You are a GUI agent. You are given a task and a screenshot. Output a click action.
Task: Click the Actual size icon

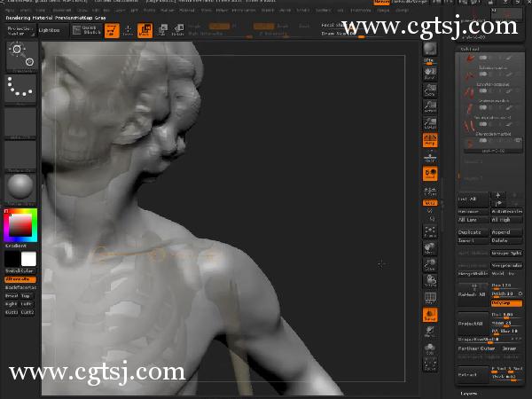click(x=430, y=106)
